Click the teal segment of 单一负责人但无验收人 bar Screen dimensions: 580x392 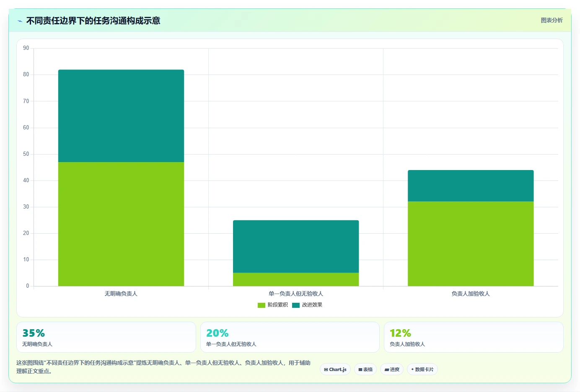(296, 247)
